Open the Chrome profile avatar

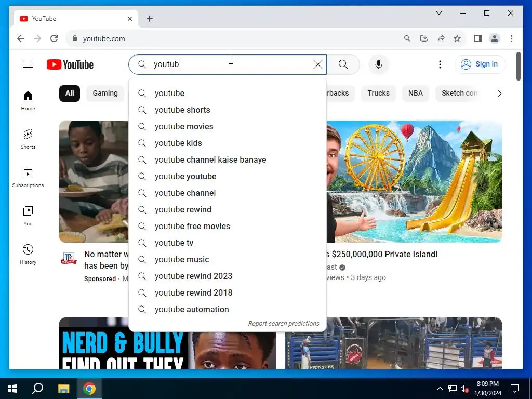click(x=495, y=38)
